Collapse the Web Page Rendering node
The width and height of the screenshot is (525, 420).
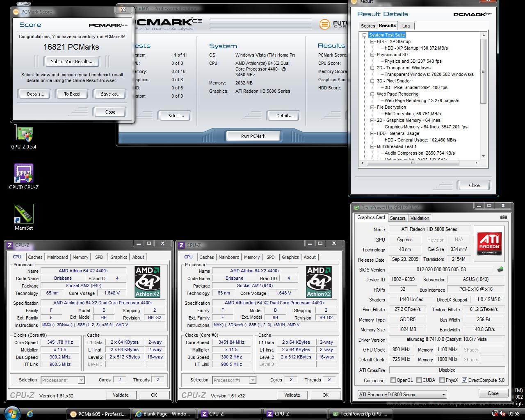[x=372, y=94]
